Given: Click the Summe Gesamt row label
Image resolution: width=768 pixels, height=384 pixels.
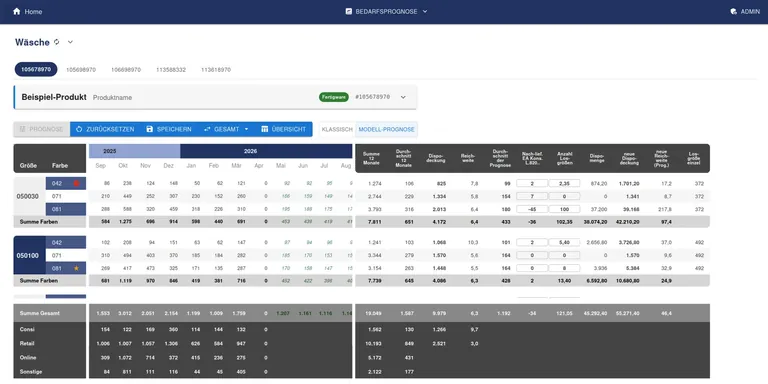Looking at the screenshot, I should coord(40,313).
